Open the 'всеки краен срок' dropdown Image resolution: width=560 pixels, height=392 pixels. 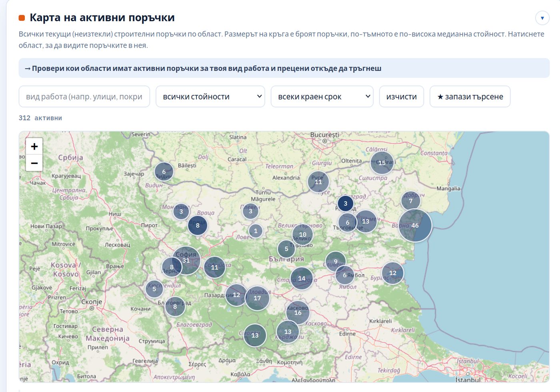pos(322,96)
